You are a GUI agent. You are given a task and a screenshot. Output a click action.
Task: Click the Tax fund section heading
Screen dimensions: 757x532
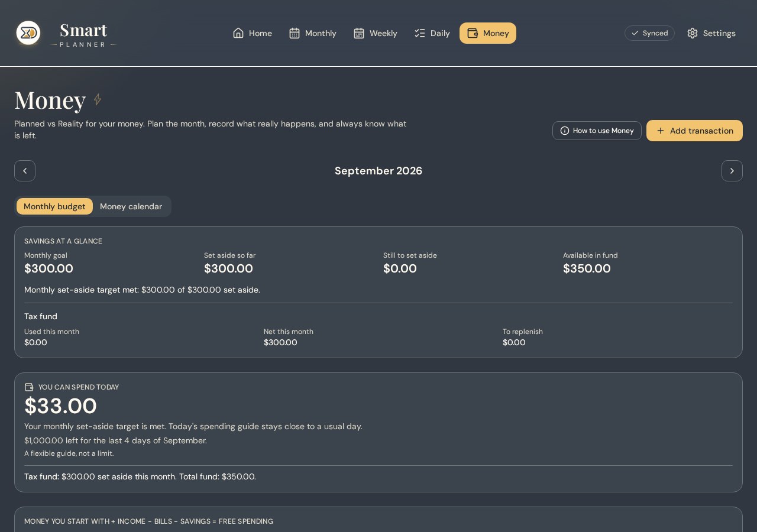(x=41, y=316)
